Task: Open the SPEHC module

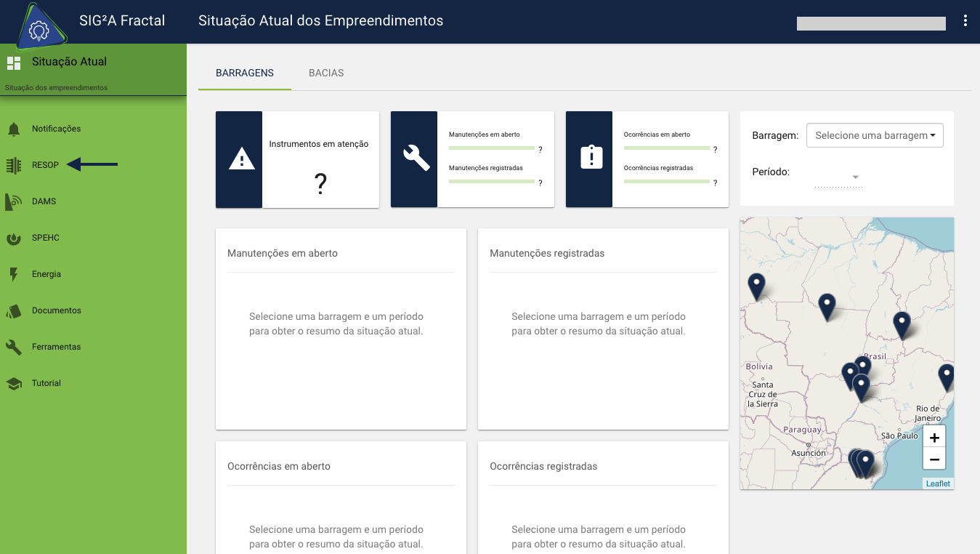Action: [46, 238]
